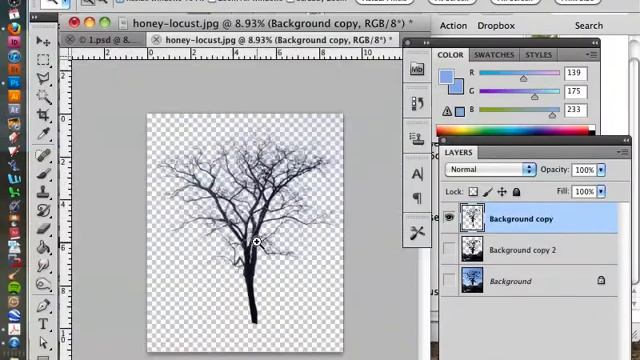Viewport: 640px width, 360px height.
Task: Toggle lock all padlock
Action: click(x=516, y=192)
